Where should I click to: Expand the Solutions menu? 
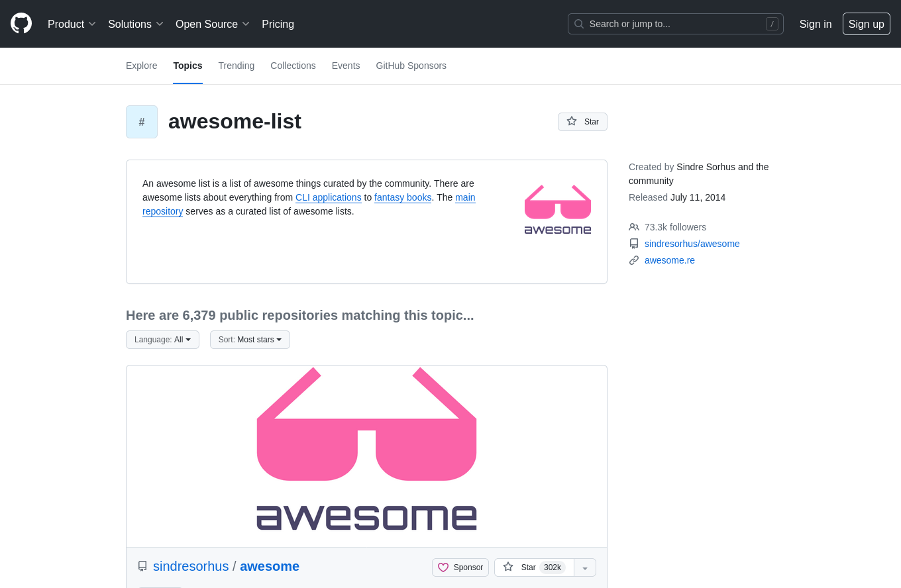pos(136,24)
